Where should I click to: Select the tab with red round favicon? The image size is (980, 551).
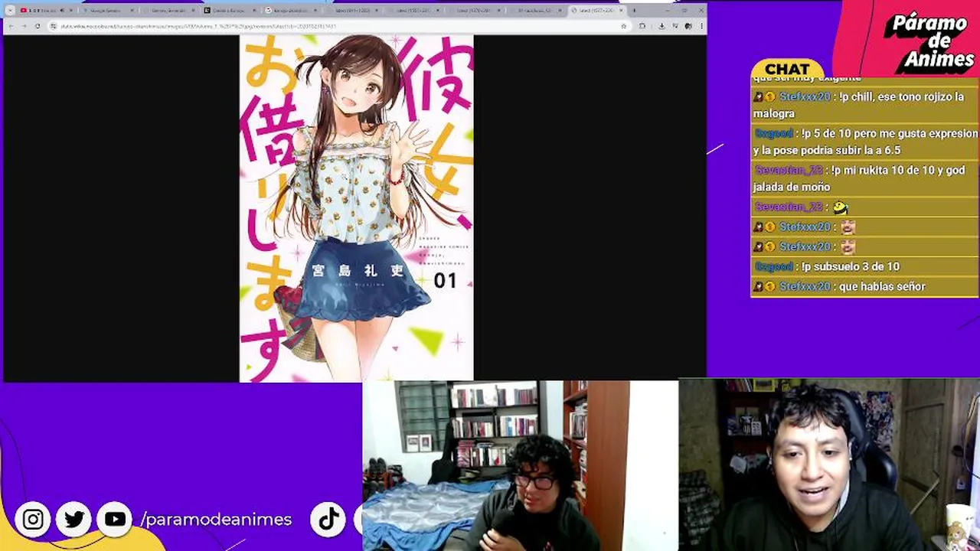coord(292,11)
